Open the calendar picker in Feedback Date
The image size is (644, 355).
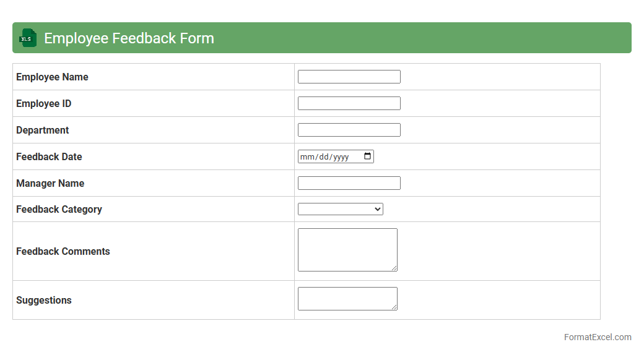point(368,156)
